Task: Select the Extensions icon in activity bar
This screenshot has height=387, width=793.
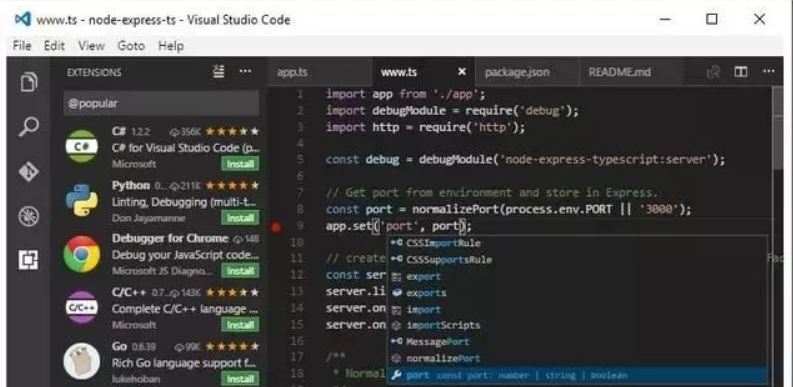Action: tap(29, 260)
